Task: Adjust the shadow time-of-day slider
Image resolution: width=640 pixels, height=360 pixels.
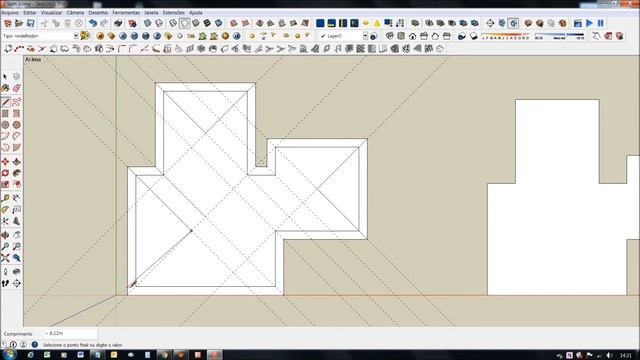Action: tap(560, 36)
